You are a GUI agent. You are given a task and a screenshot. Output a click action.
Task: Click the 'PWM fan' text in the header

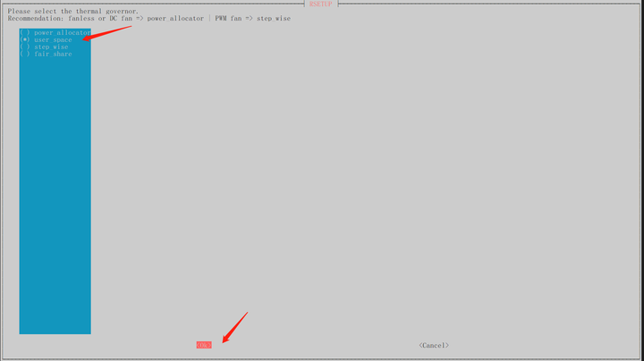228,19
